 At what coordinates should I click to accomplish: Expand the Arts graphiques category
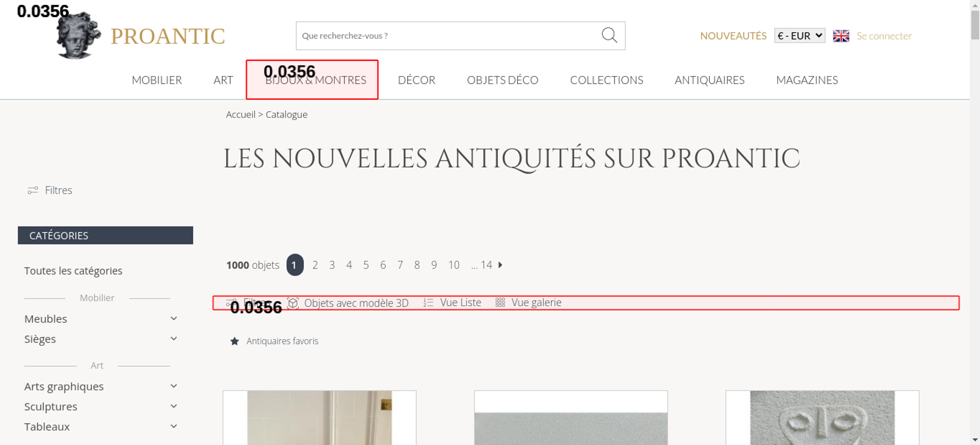(x=173, y=386)
